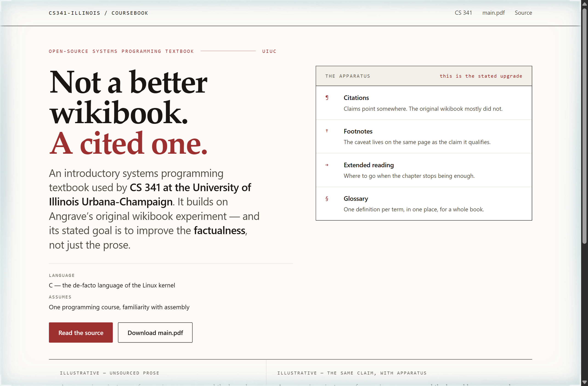Click the Read the source button
Viewport: 588px width, 386px height.
(81, 332)
